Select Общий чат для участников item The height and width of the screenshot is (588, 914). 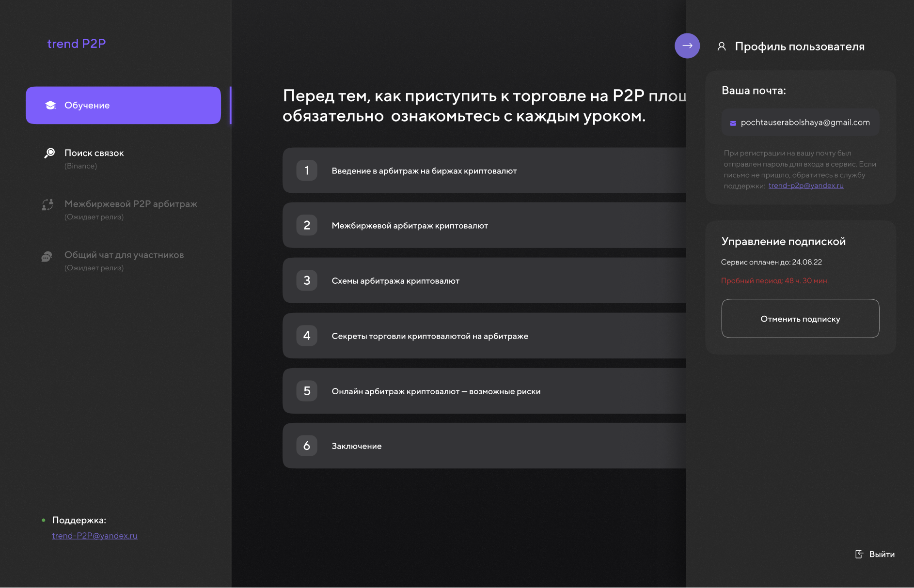point(123,261)
